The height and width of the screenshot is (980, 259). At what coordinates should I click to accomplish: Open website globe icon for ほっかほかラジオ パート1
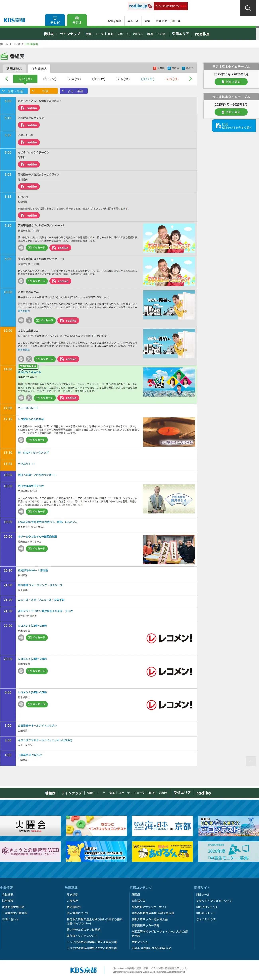[x=21, y=248]
